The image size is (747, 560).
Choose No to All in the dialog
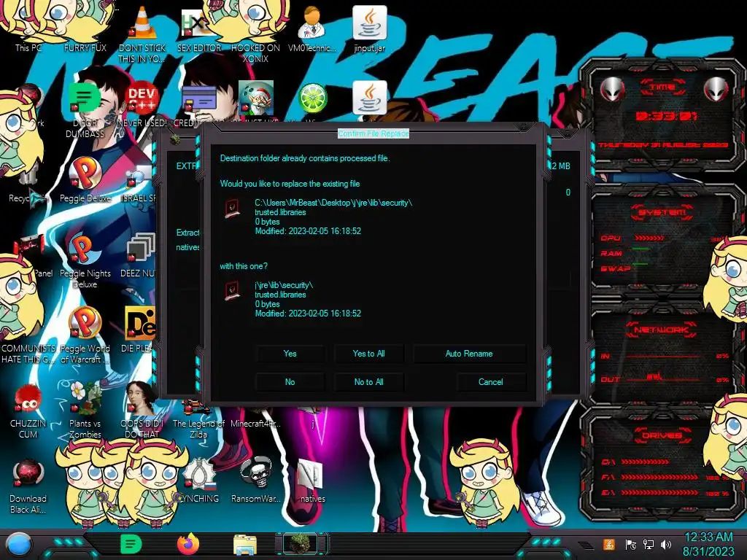[368, 382]
